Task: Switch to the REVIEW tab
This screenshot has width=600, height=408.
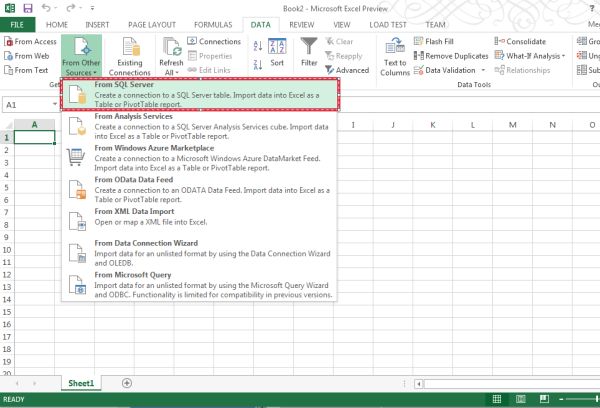Action: pyautogui.click(x=302, y=25)
